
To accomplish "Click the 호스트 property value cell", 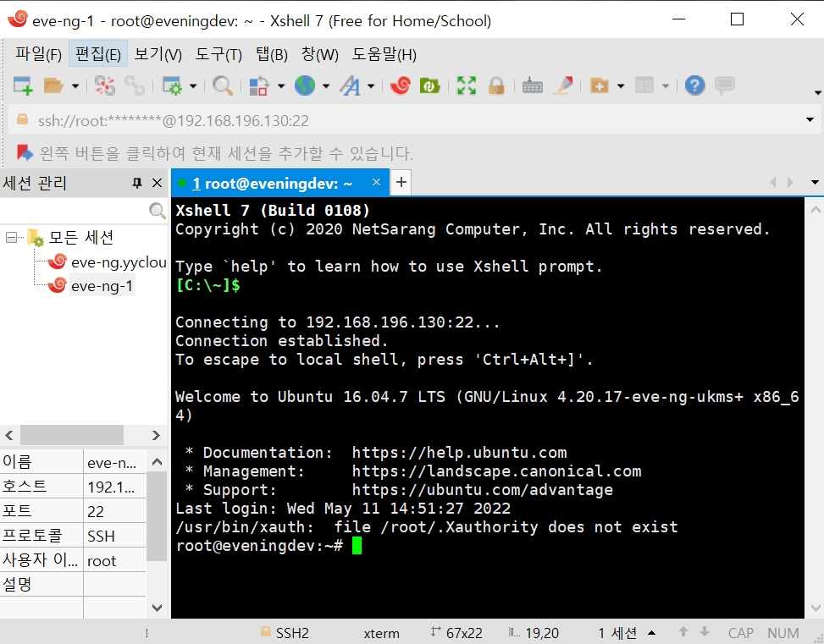I will point(114,487).
